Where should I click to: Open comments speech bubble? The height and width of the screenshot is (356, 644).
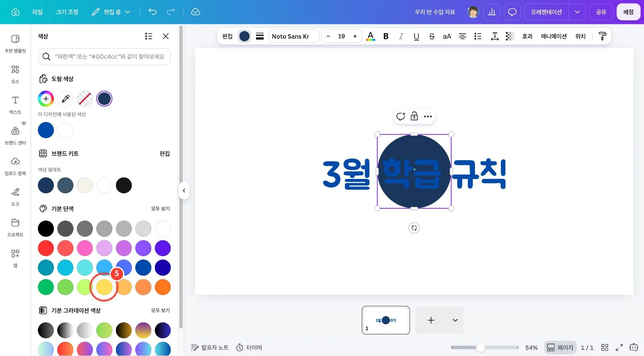(512, 12)
